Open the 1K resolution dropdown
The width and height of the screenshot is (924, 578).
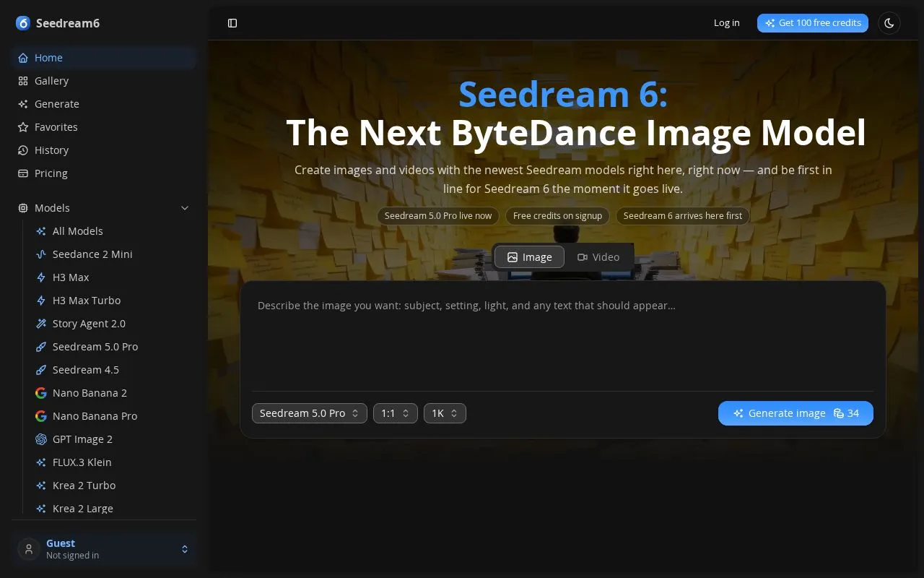445,413
